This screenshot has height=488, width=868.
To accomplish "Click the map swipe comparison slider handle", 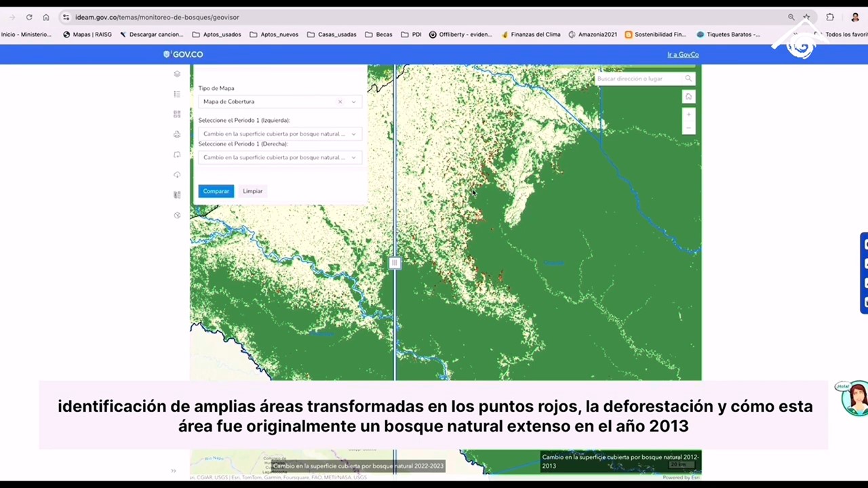I will pos(395,263).
